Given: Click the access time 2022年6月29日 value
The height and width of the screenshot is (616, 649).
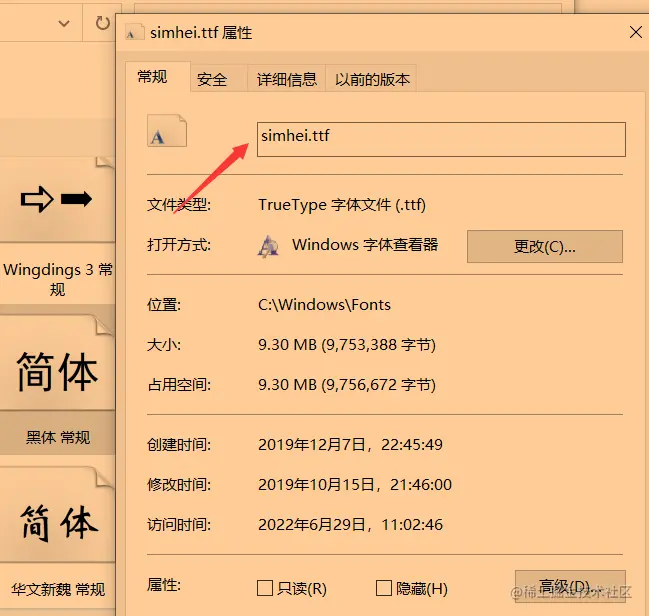Looking at the screenshot, I should 350,525.
